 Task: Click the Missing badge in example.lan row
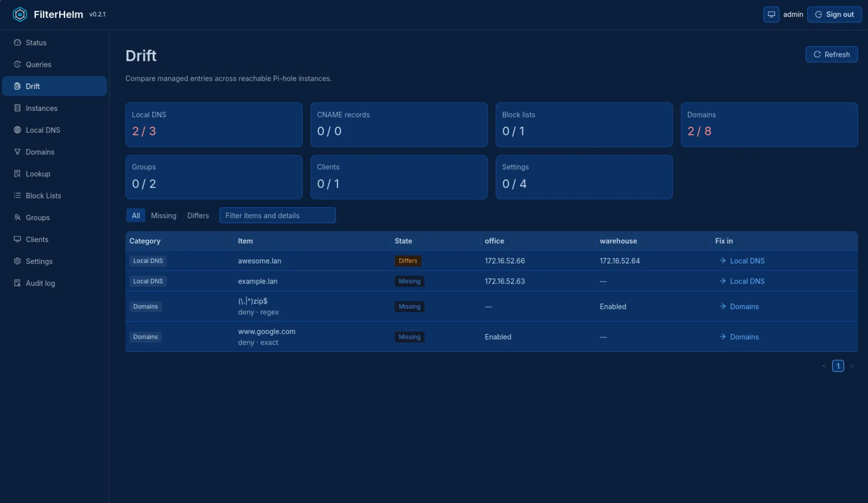coord(410,281)
